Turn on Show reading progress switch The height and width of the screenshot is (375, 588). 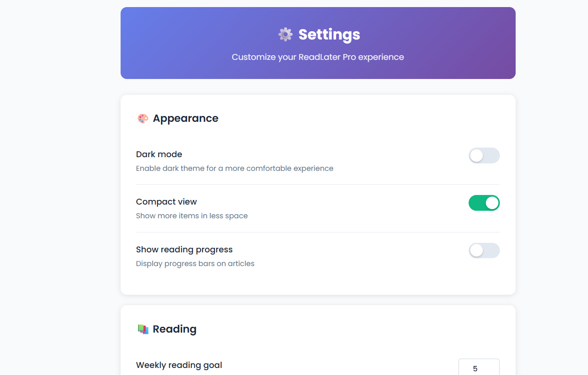coord(484,251)
